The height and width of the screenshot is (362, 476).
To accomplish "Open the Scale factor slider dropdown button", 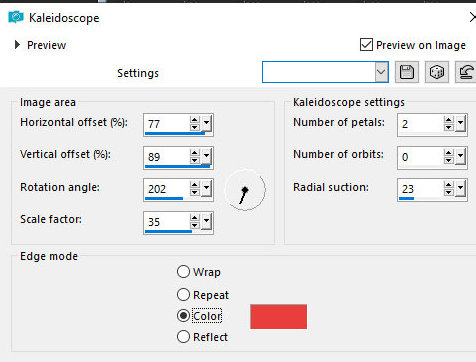I will [207, 222].
